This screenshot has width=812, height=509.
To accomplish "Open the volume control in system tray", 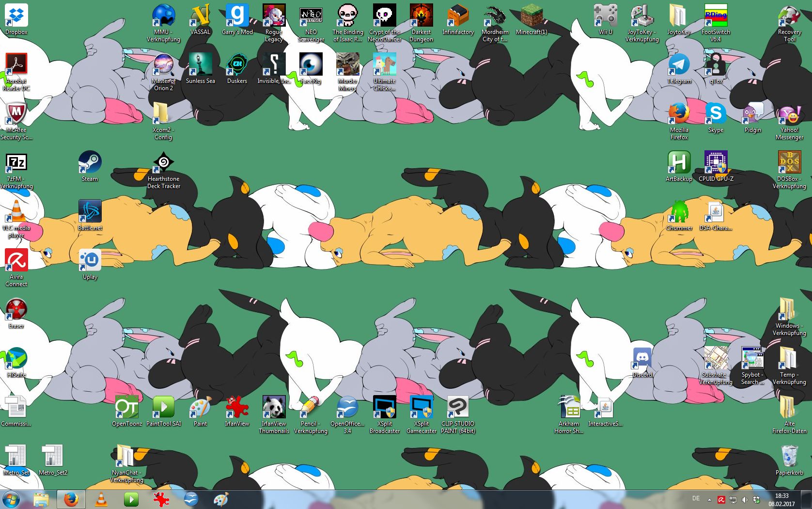I will coord(745,500).
